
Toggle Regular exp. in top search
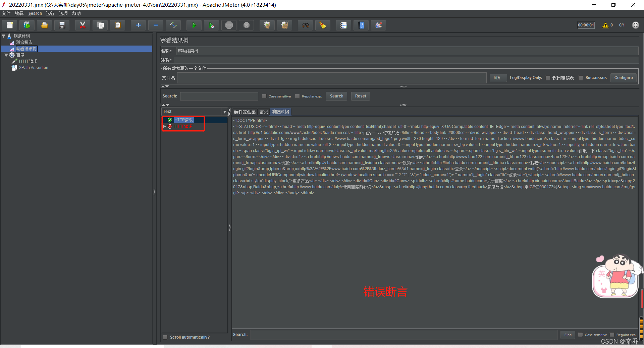[x=297, y=96]
